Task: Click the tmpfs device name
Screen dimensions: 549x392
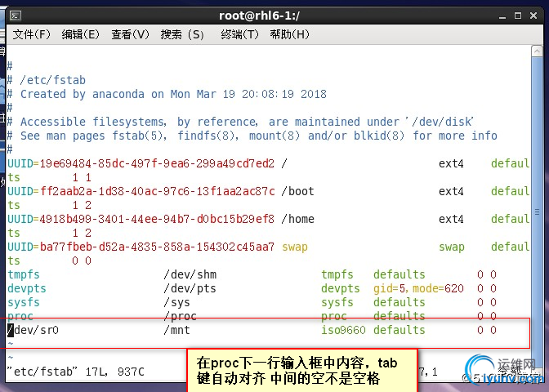Action: point(24,275)
